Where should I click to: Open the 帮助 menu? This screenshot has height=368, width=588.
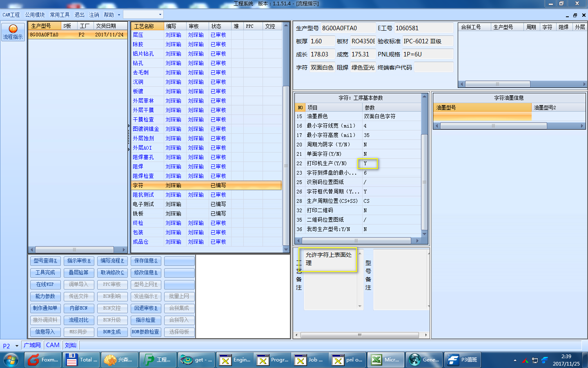tap(109, 15)
